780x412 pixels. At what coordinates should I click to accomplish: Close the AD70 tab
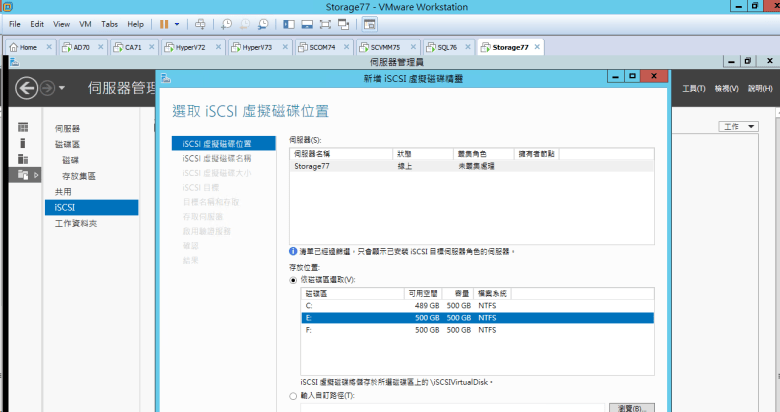click(101, 47)
